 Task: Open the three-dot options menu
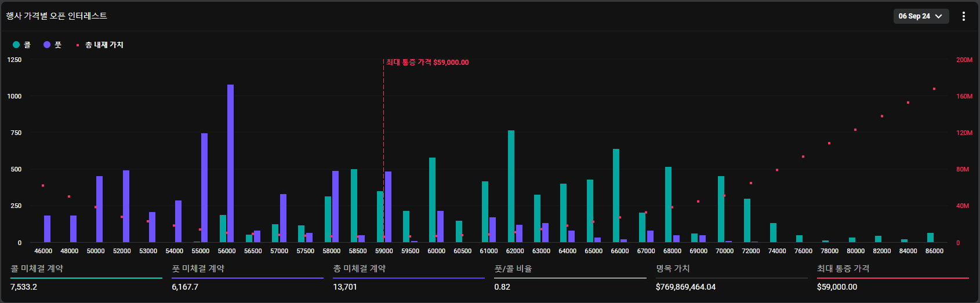[964, 16]
